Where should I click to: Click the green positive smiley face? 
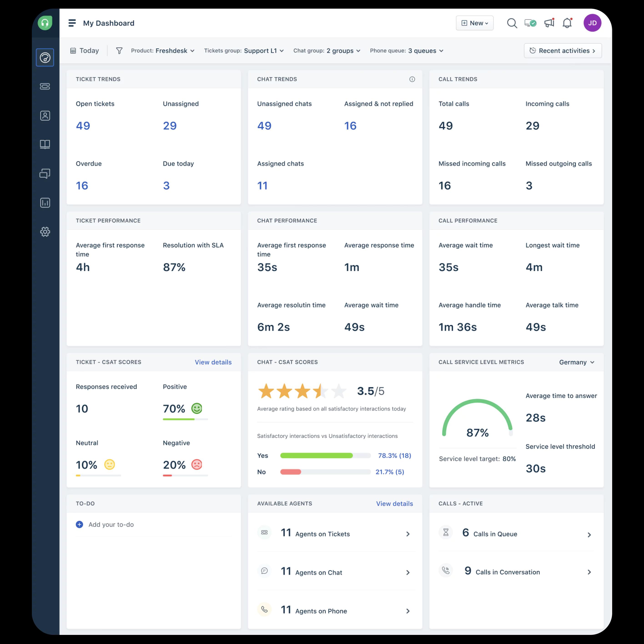pos(197,408)
